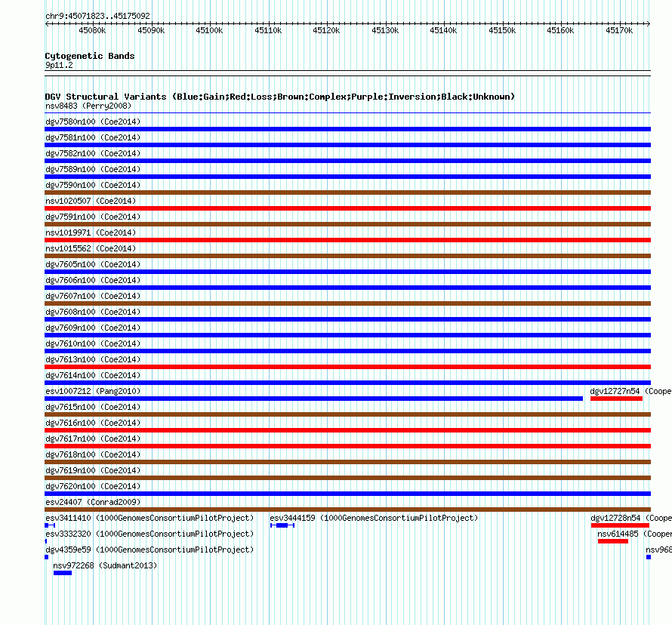672x625 pixels.
Task: Click the dgv12727n54 red loss bar
Action: click(616, 399)
